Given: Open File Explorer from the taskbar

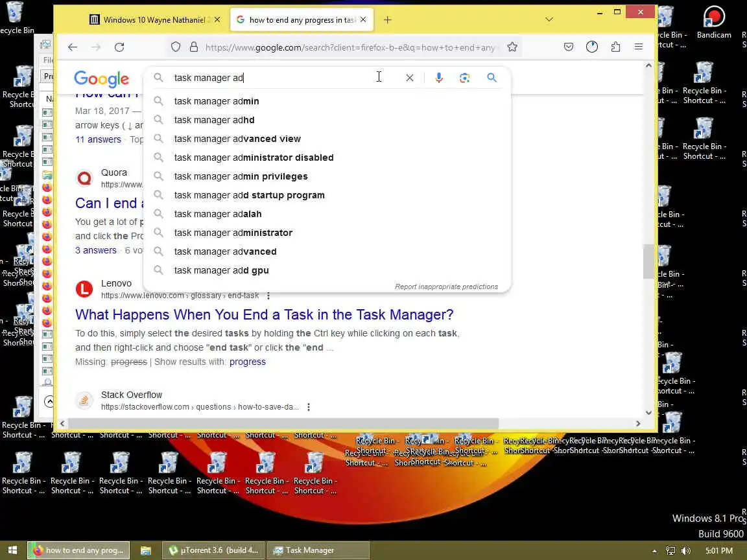Looking at the screenshot, I should click(146, 550).
